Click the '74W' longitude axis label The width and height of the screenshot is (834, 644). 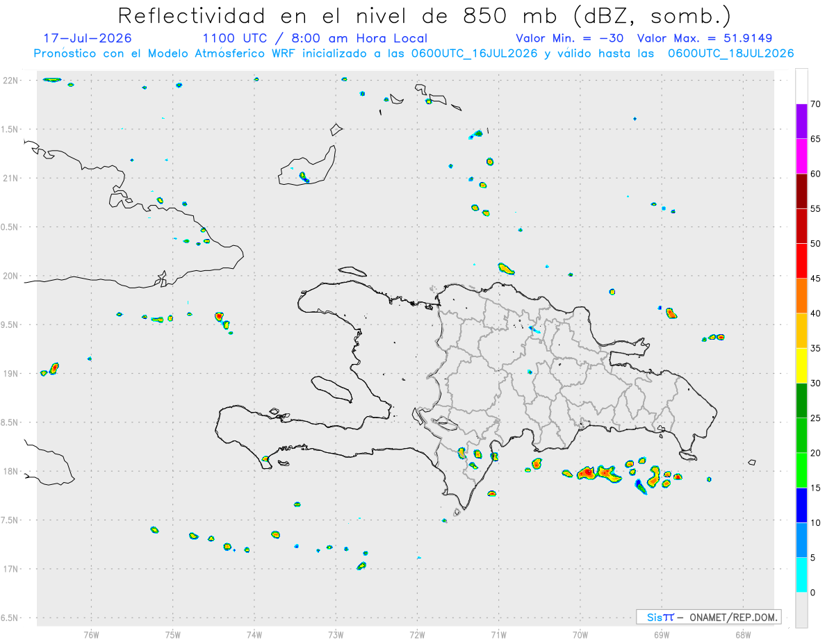coord(254,634)
